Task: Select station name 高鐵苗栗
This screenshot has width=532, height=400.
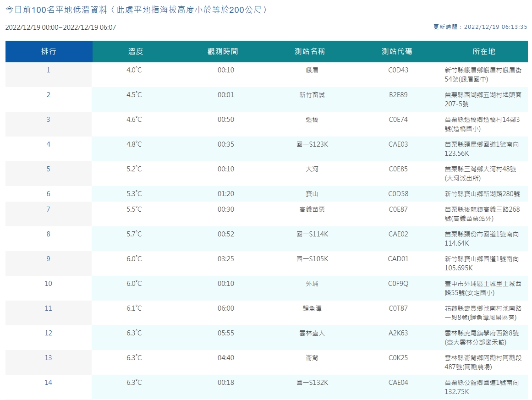Action: click(312, 210)
